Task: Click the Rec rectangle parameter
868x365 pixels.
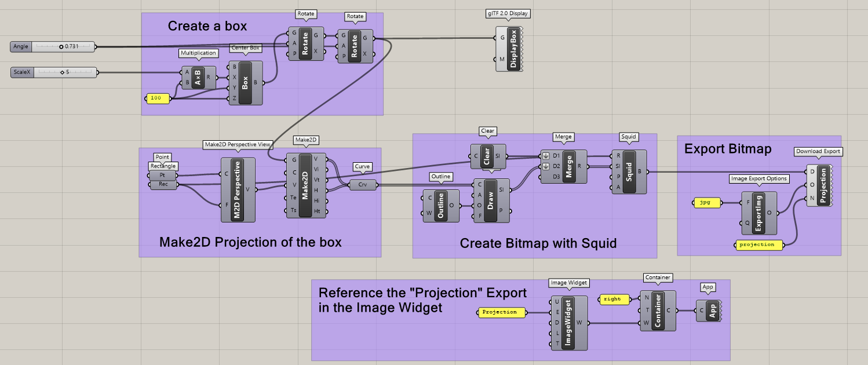Action: [163, 185]
